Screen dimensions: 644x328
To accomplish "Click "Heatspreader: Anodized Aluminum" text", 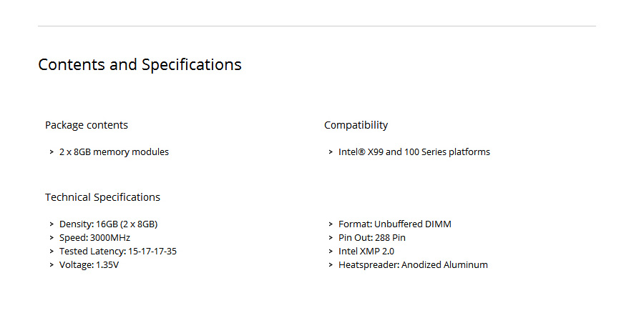I will tap(413, 265).
